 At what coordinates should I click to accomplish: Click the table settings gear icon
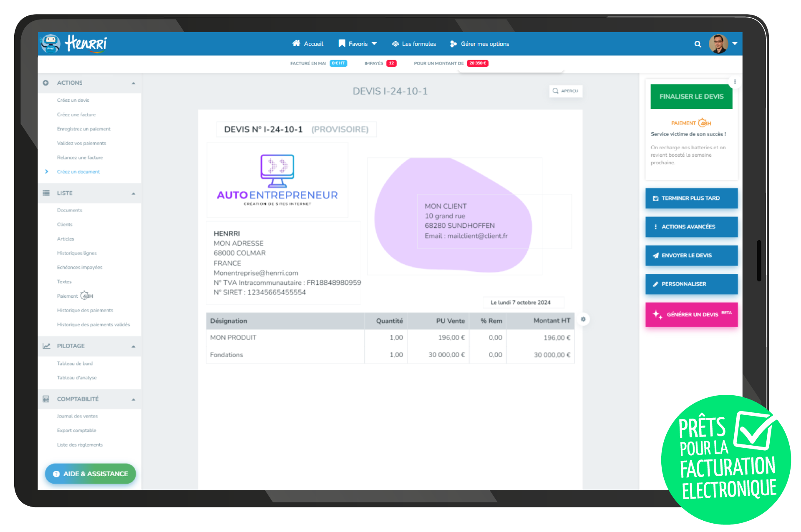point(583,319)
